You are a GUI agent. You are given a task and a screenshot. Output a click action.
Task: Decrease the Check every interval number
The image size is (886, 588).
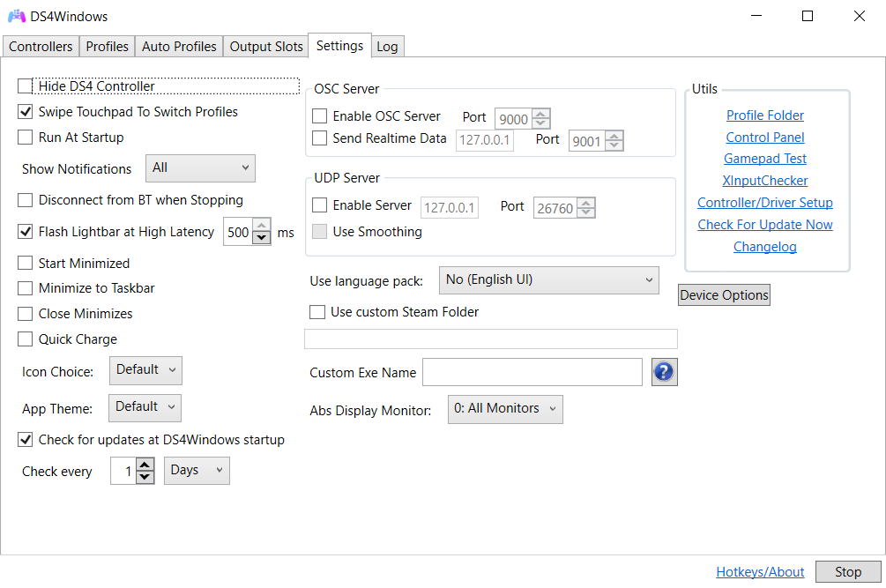tap(145, 477)
